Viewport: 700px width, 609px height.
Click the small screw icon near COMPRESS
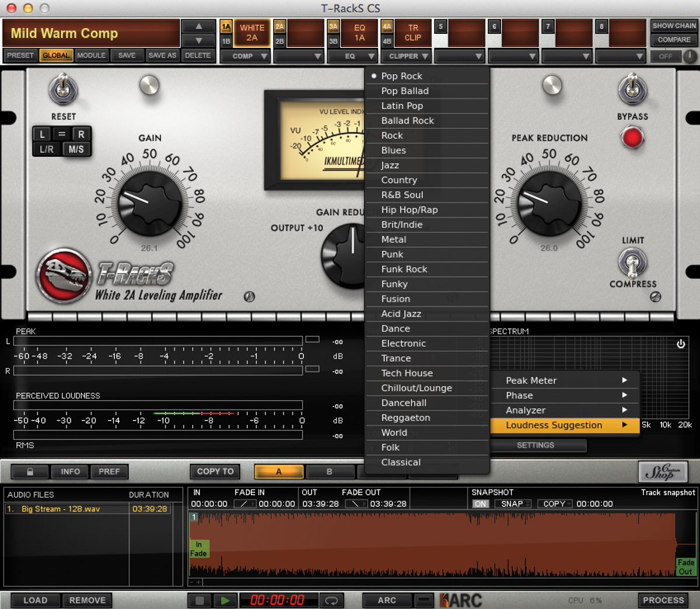[x=656, y=297]
